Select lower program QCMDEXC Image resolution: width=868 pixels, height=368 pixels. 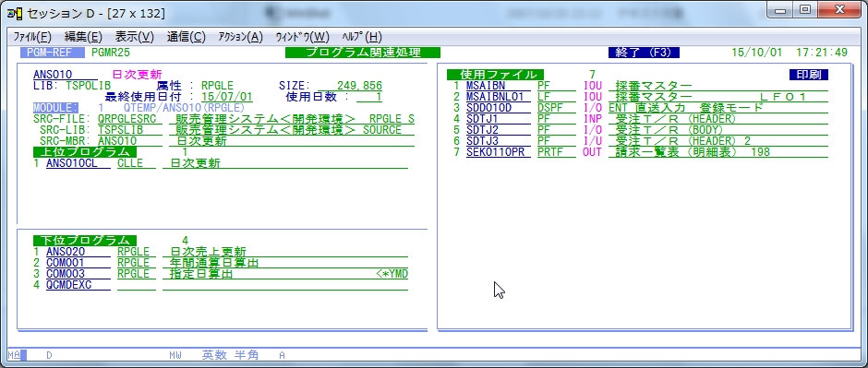78,285
